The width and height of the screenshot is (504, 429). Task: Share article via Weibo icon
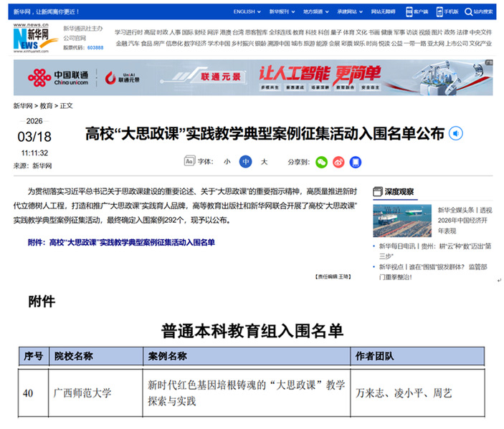(x=338, y=162)
